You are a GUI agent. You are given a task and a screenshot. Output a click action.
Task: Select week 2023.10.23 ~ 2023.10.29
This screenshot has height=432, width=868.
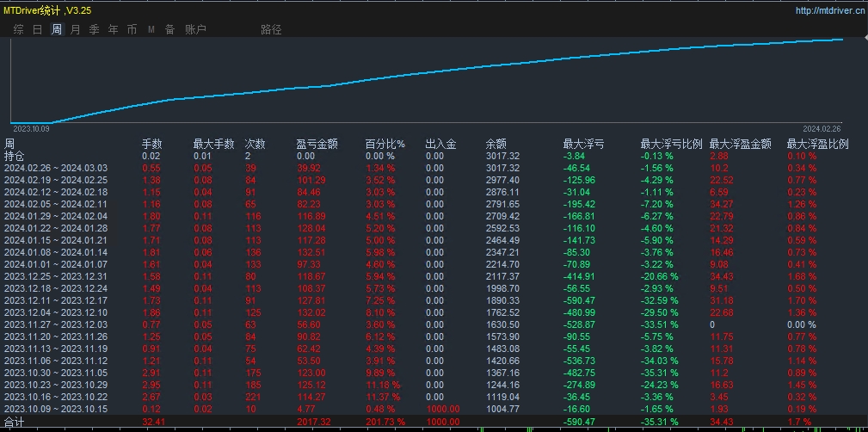pos(56,385)
